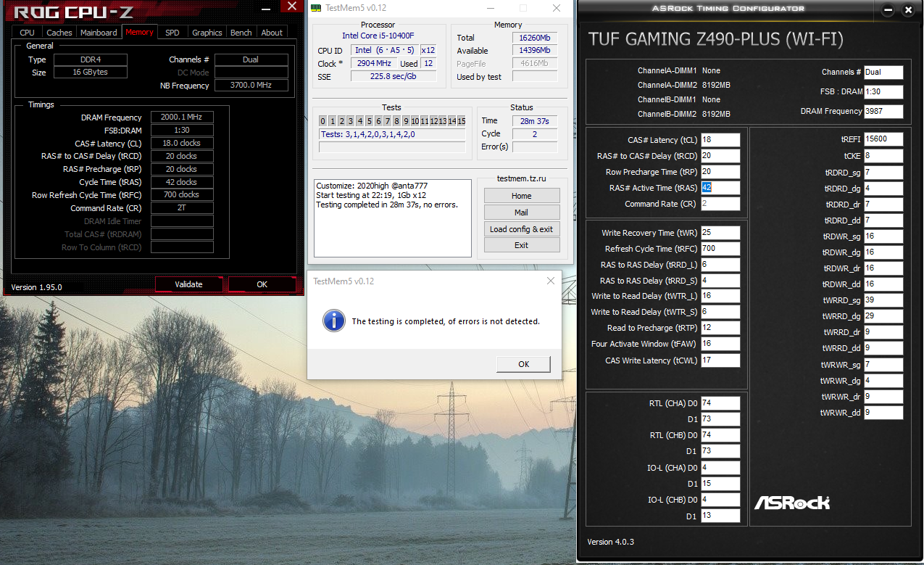Click Four Activate Window (tFAW) field
Screen dimensions: 924x565
720,344
